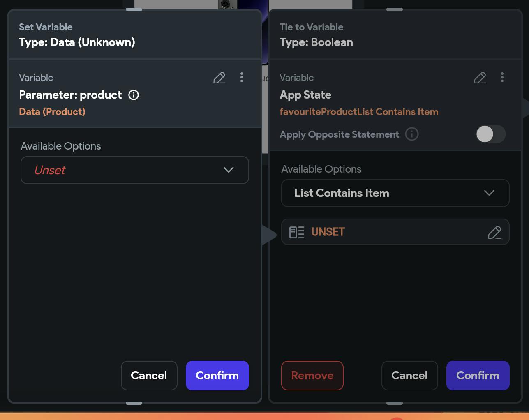Click the Data (Product) type label
Image resolution: width=529 pixels, height=420 pixels.
[x=52, y=112]
